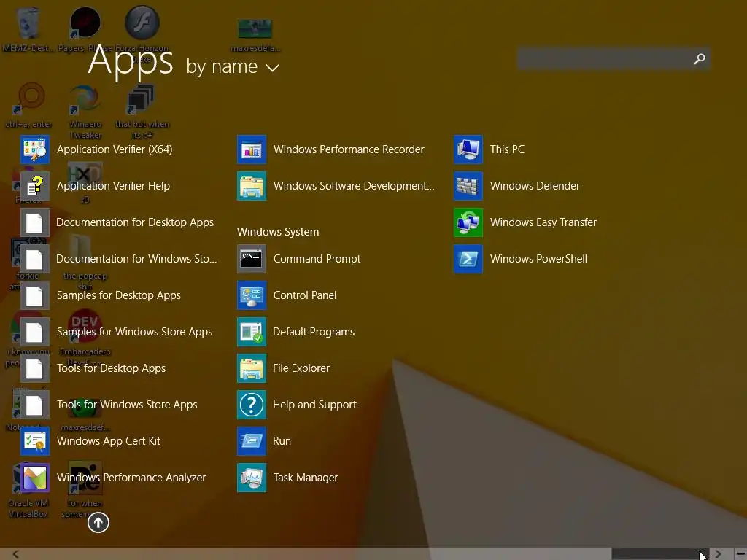Open the Help and Support icon
The width and height of the screenshot is (747, 560).
[252, 405]
